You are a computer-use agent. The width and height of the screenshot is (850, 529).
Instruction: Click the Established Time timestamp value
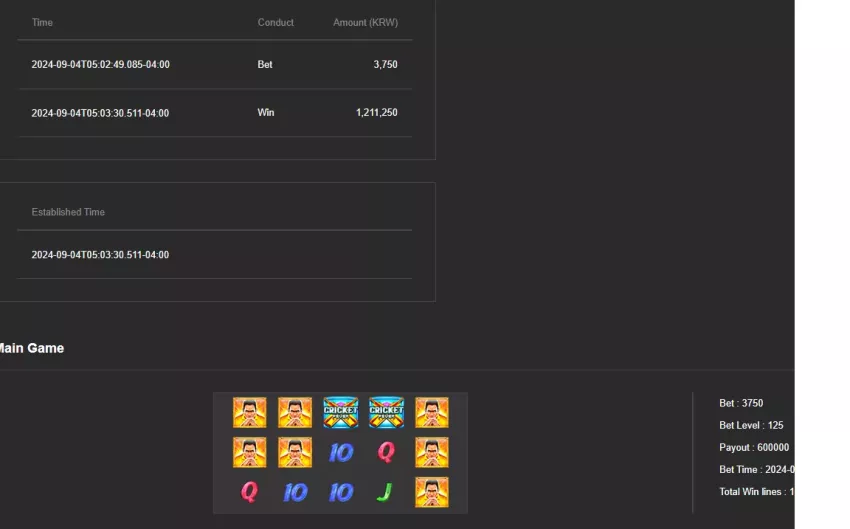(x=100, y=255)
